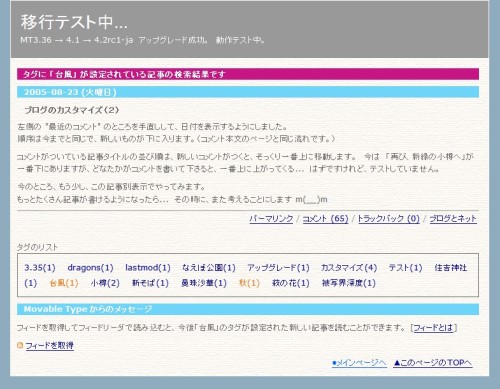
Task: Click the orange feed icon beside フィードを取得
Action: coord(20,345)
